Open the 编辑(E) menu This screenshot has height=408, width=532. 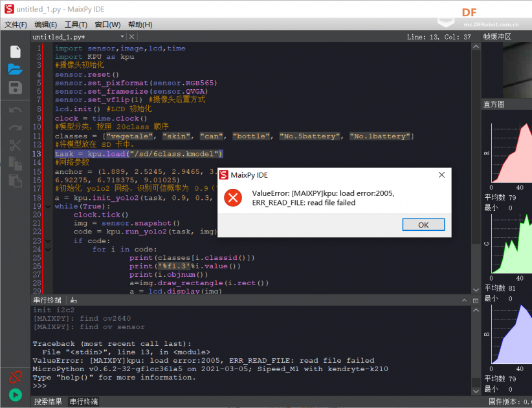click(x=46, y=25)
